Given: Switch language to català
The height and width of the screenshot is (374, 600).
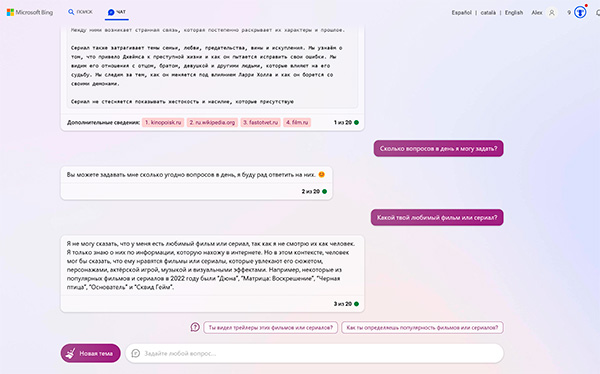Looking at the screenshot, I should [x=488, y=13].
